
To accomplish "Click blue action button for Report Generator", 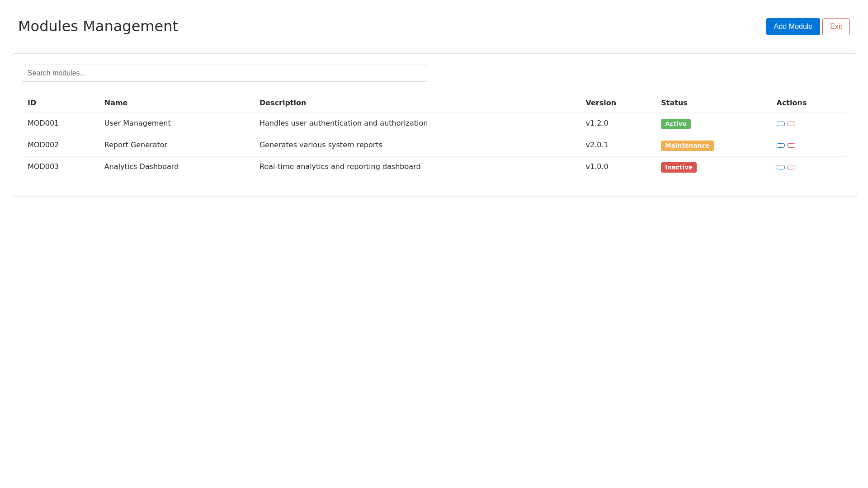I will coord(780,145).
